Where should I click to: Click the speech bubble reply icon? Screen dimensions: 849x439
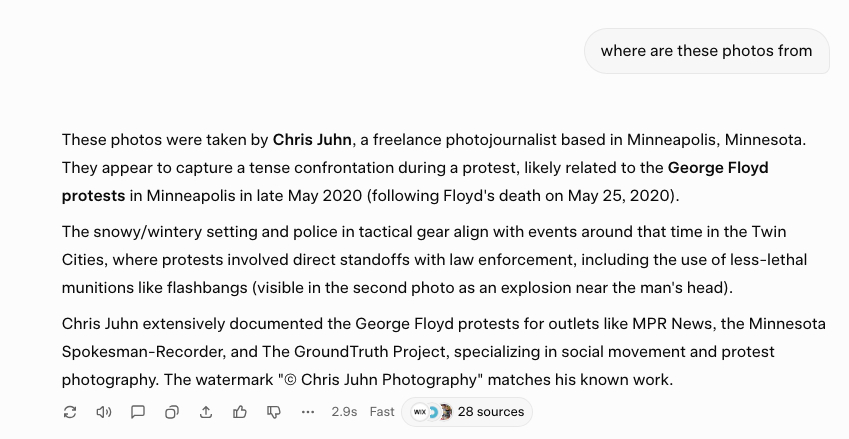pyautogui.click(x=138, y=412)
